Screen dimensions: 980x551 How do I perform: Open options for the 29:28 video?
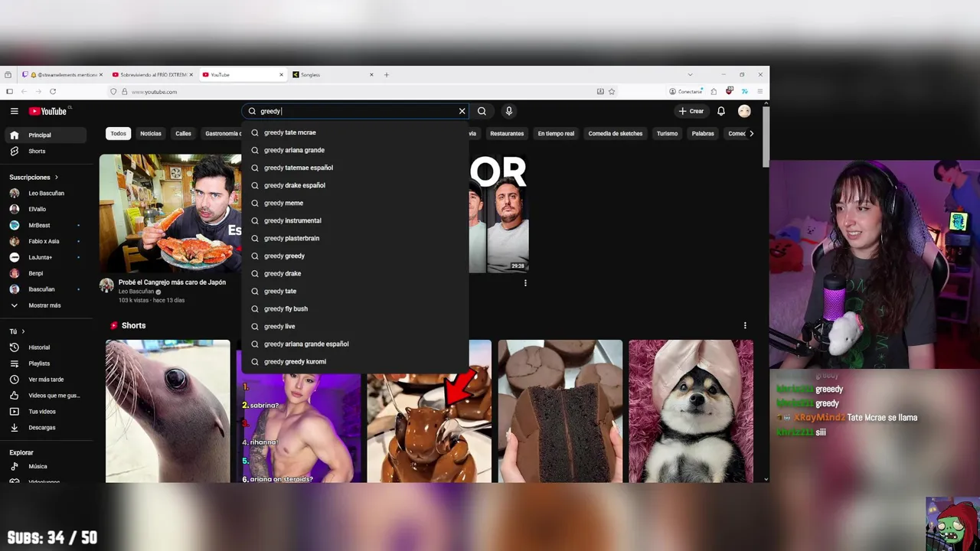coord(525,283)
